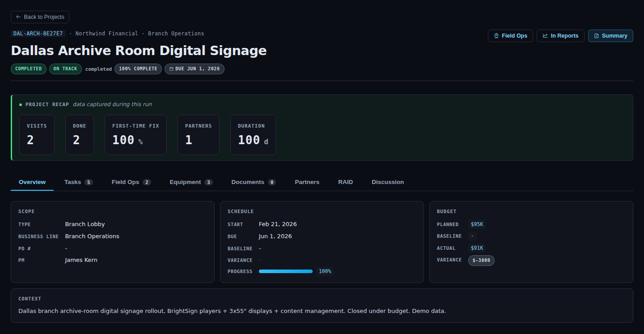This screenshot has width=644, height=334.
Task: Click the Back to Projects button
Action: (40, 17)
